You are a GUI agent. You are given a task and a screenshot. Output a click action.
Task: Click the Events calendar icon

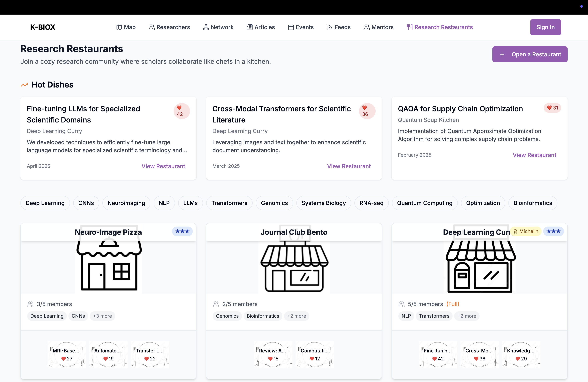[x=291, y=27]
